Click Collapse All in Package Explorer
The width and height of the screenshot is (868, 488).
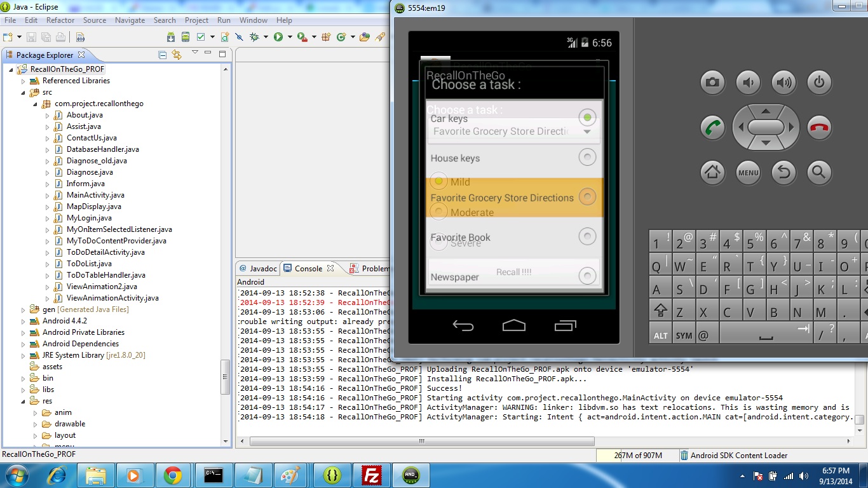point(162,55)
